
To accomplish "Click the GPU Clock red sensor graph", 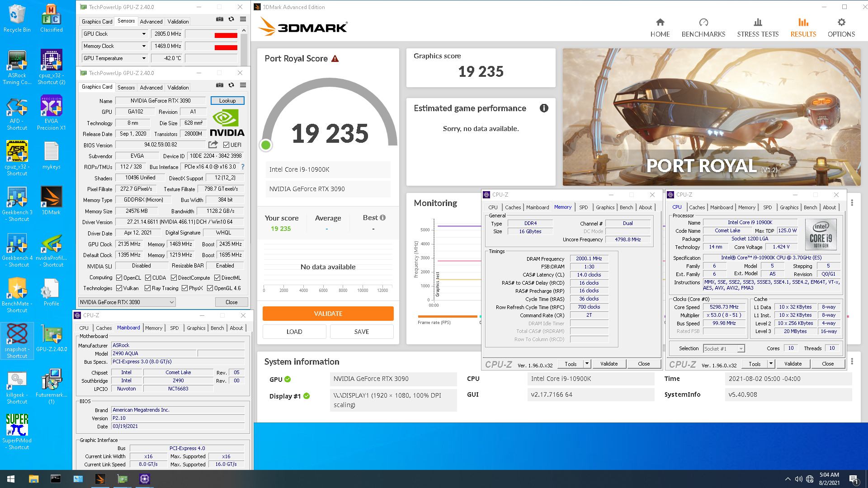I will pyautogui.click(x=212, y=34).
